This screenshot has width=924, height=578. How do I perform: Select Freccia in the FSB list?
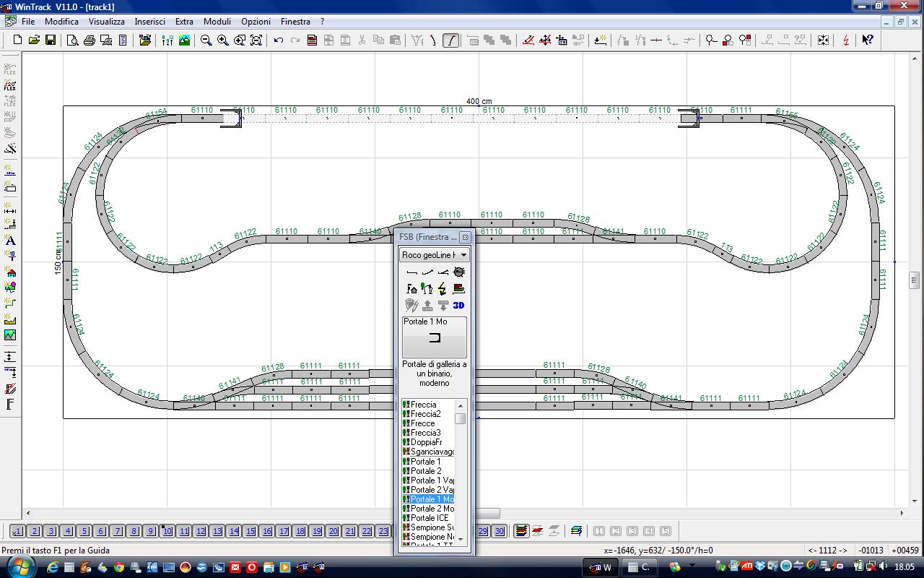(428, 405)
